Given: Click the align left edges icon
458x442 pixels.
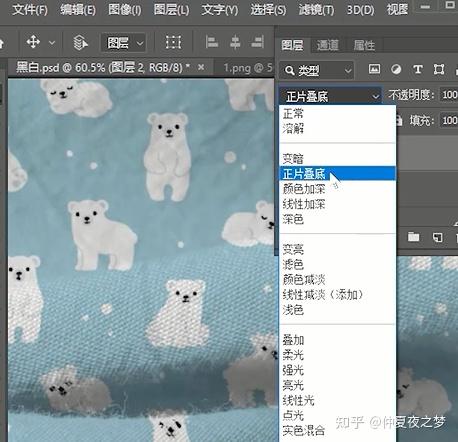Looking at the screenshot, I should click(211, 42).
